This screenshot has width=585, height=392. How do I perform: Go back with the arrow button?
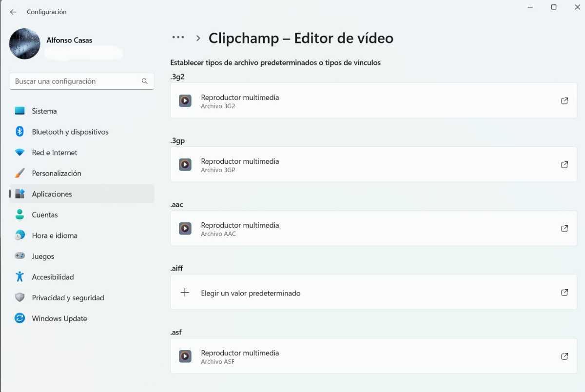coord(13,12)
